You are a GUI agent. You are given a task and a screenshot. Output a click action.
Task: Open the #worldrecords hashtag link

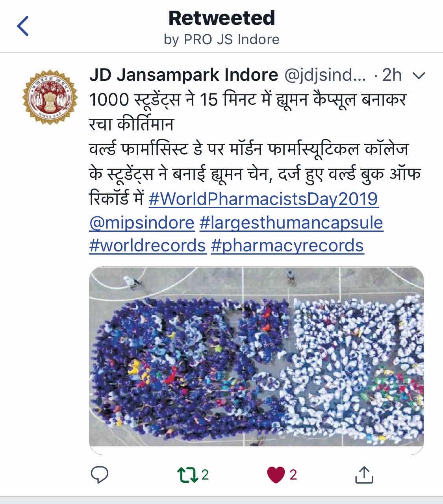click(148, 245)
